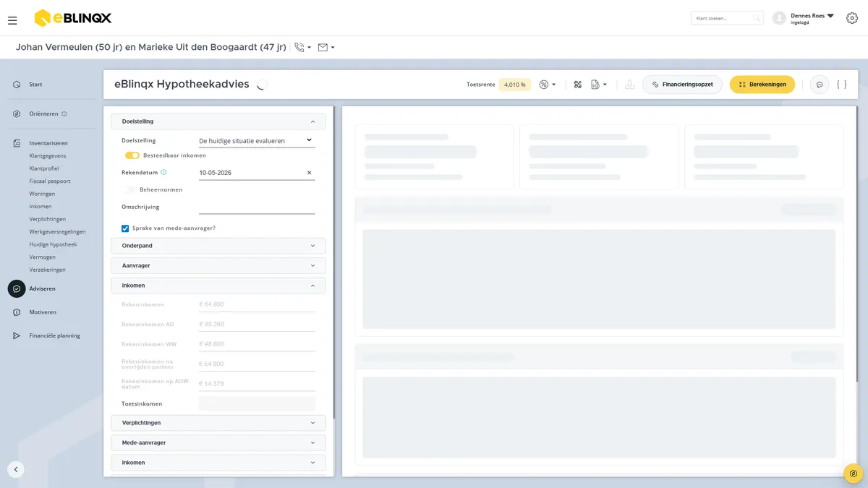Open the email envelope options

[x=326, y=48]
